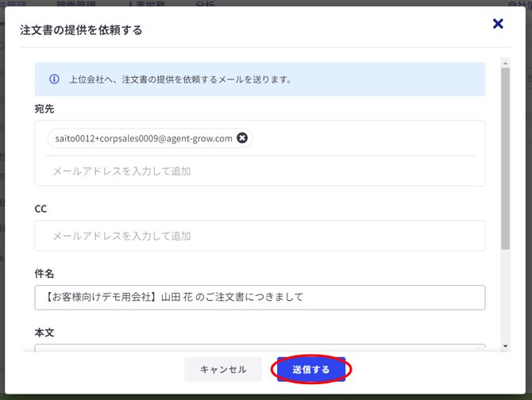
Task: Click the dialog's vertical scrollbar thumb
Action: click(x=506, y=159)
